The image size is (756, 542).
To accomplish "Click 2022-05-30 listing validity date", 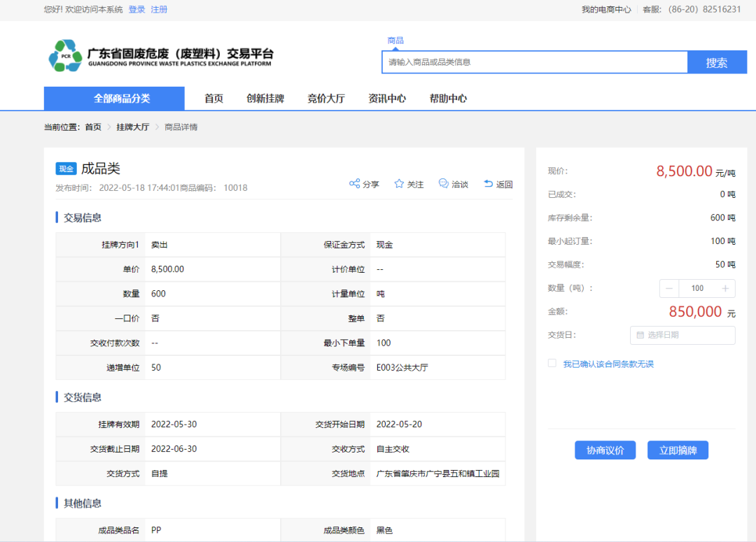I will 174,424.
